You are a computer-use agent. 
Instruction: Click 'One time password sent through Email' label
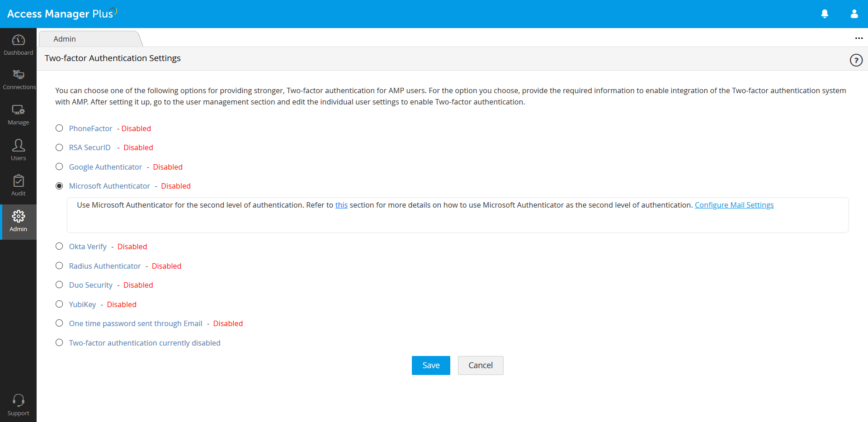(x=136, y=323)
